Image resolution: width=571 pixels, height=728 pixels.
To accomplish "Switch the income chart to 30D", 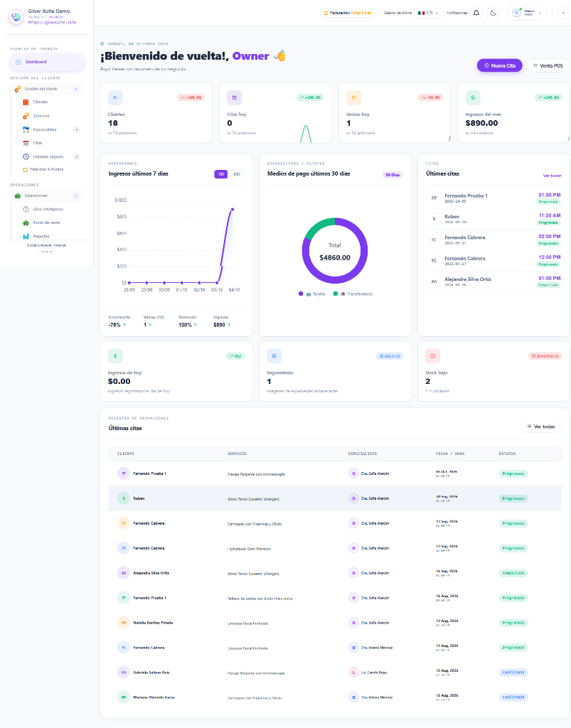I will [236, 174].
